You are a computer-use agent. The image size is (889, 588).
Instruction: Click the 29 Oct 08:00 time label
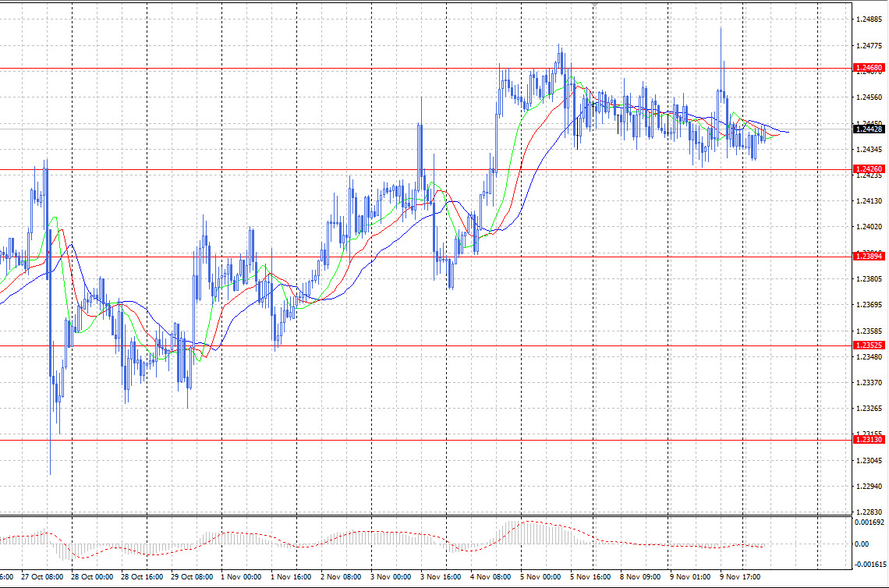tap(192, 576)
